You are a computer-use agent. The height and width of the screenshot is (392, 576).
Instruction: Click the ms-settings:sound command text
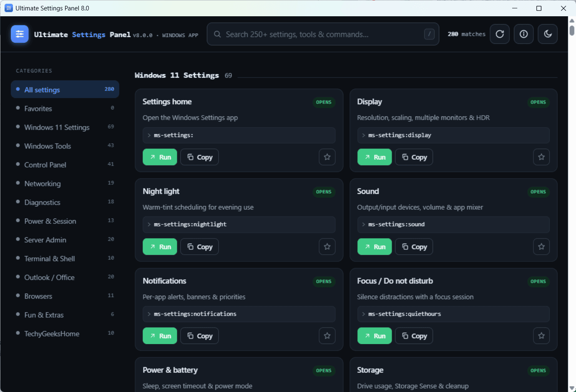pos(396,224)
